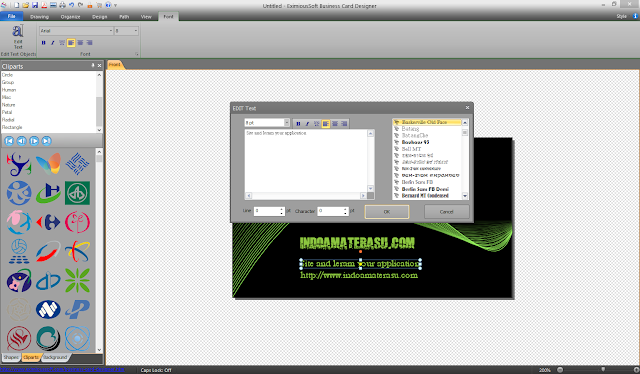Click the Edit Text icon in the ribbon
This screenshot has width=640, height=374.
(x=18, y=37)
